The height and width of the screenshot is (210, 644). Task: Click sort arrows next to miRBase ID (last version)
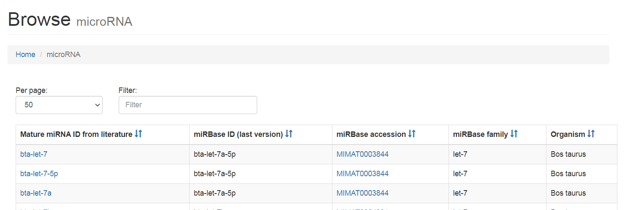[x=289, y=134]
